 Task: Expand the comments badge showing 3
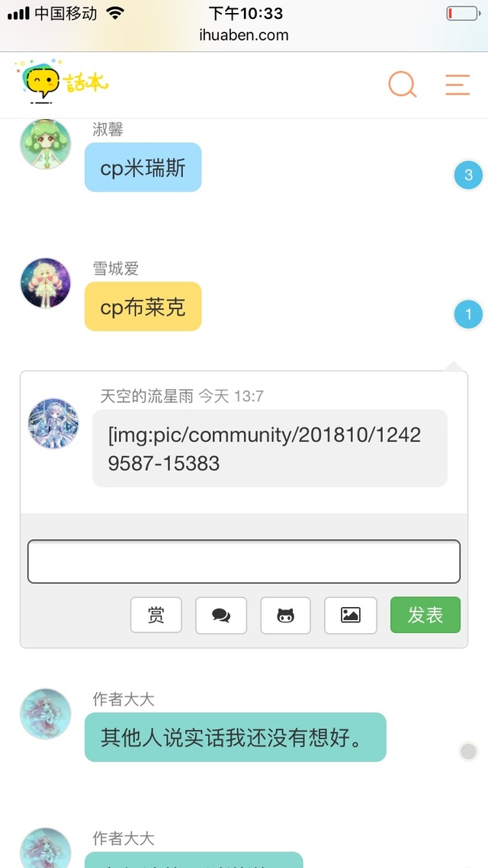[469, 175]
